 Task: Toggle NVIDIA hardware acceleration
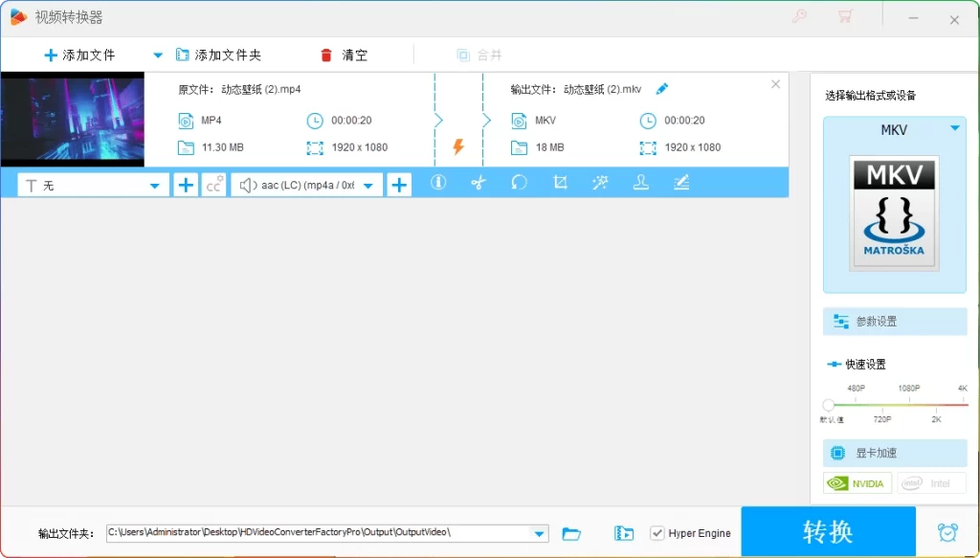pyautogui.click(x=857, y=483)
